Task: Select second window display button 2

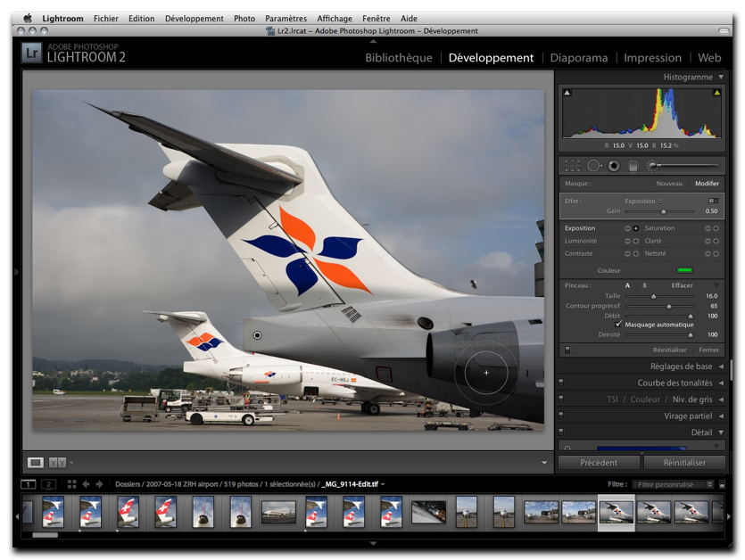Action: pyautogui.click(x=48, y=484)
